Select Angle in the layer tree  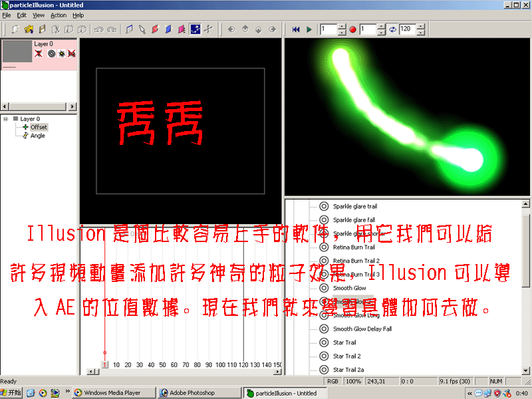point(38,136)
